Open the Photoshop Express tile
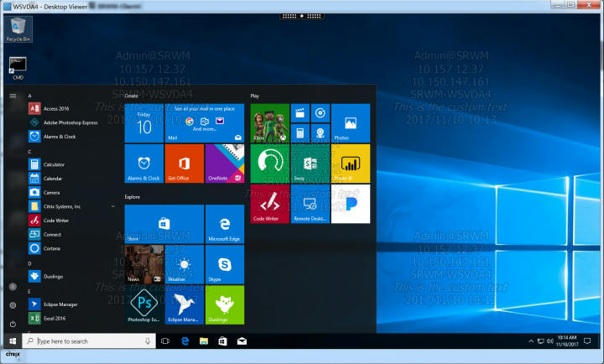The width and height of the screenshot is (604, 364). (x=144, y=304)
